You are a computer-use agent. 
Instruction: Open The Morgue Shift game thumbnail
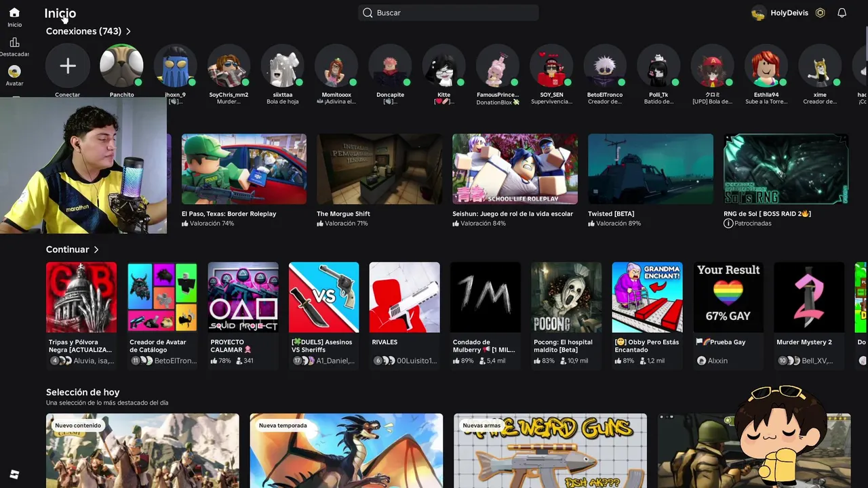coord(380,169)
